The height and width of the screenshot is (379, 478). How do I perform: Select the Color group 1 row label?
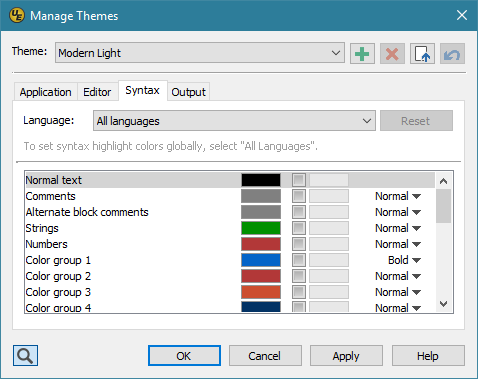click(x=58, y=260)
